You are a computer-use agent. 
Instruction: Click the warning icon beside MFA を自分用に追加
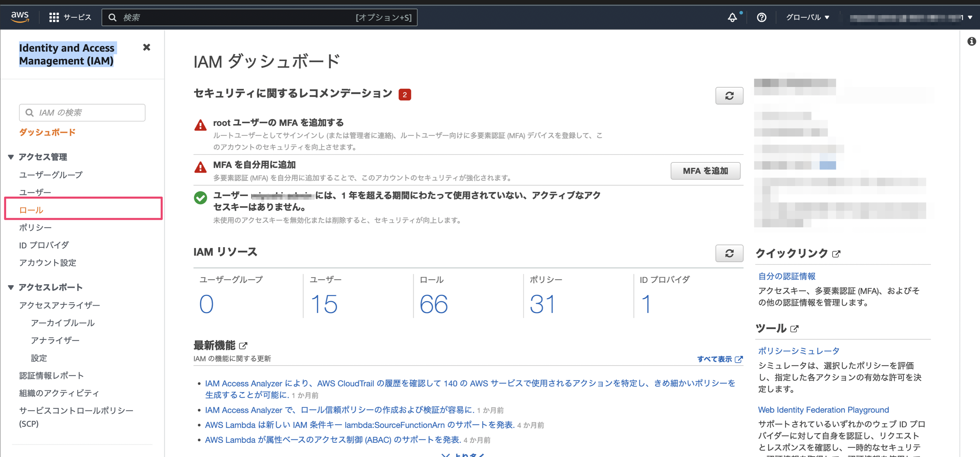tap(200, 167)
